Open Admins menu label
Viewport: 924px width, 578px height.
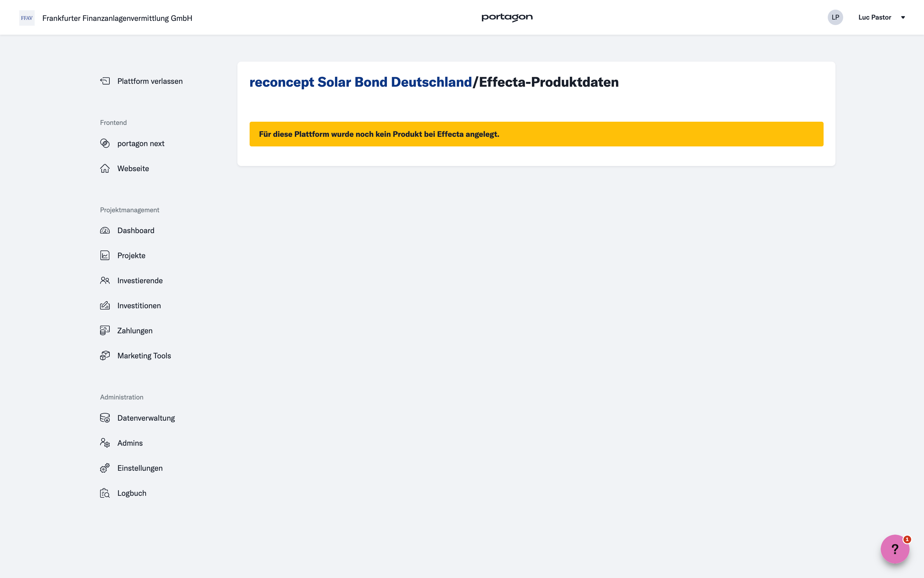tap(130, 443)
